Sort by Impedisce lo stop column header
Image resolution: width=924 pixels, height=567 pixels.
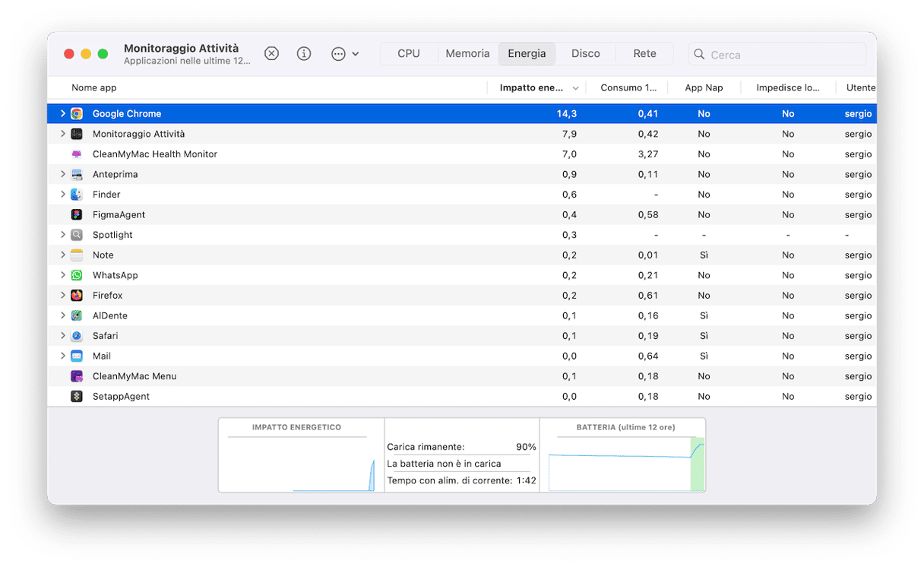[788, 88]
